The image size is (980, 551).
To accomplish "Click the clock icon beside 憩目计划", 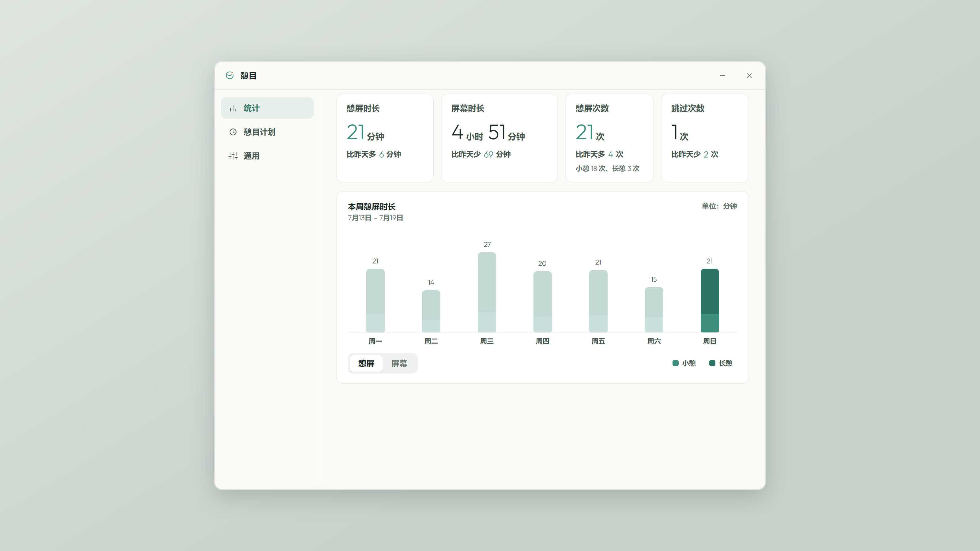I will tap(233, 132).
